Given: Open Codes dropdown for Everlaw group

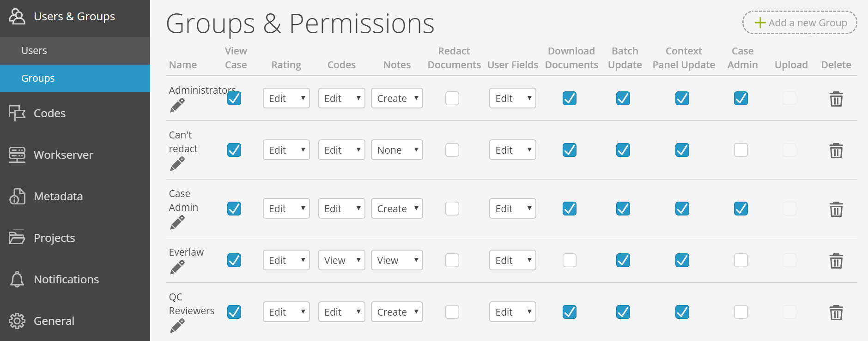Looking at the screenshot, I should [x=342, y=260].
